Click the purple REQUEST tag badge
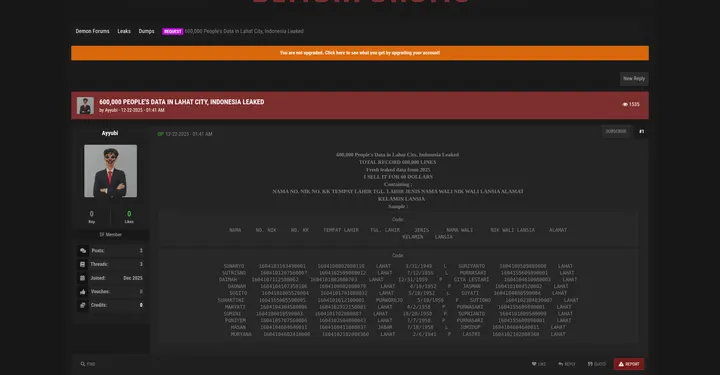Viewport: 720px width, 375px height. click(x=173, y=31)
